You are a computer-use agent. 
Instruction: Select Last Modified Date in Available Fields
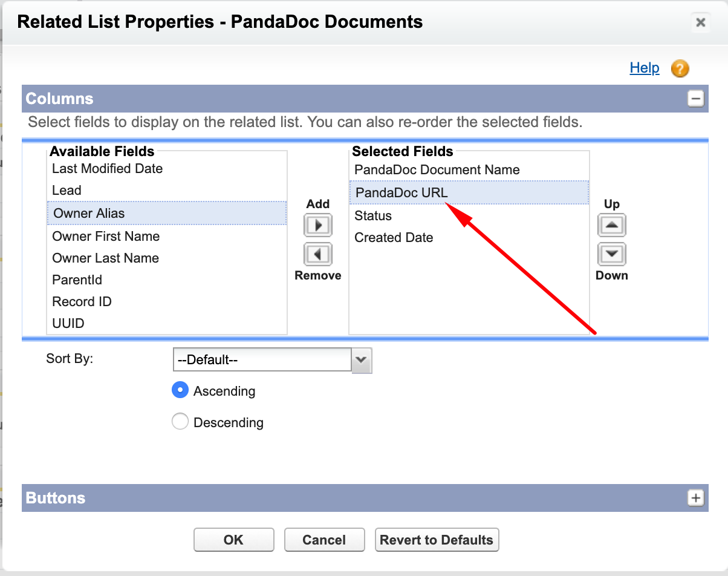(x=167, y=169)
